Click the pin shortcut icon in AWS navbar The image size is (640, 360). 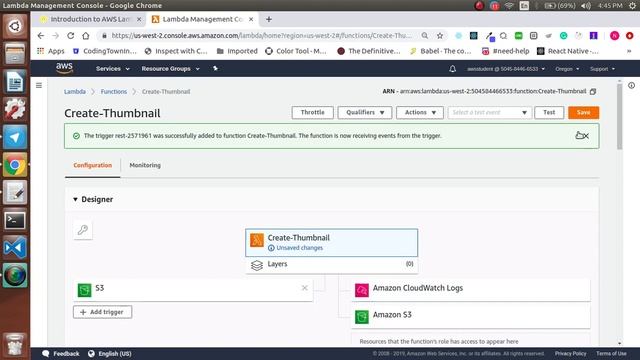[215, 69]
